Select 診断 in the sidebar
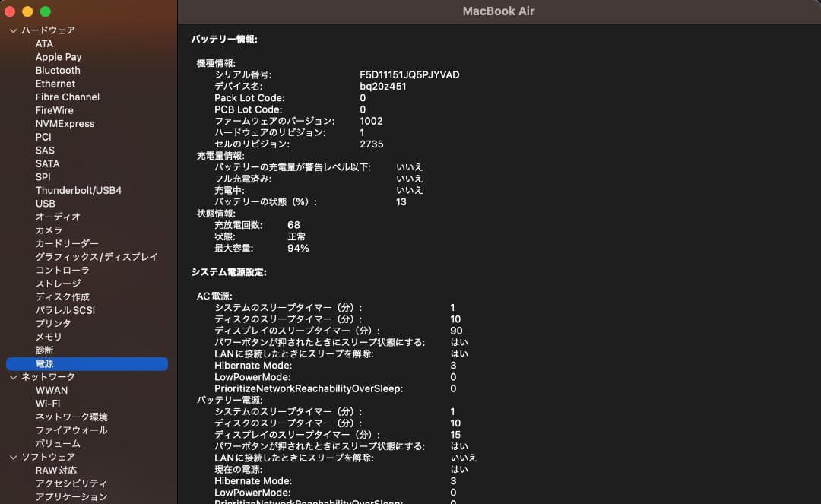The width and height of the screenshot is (821, 504). pyautogui.click(x=45, y=350)
